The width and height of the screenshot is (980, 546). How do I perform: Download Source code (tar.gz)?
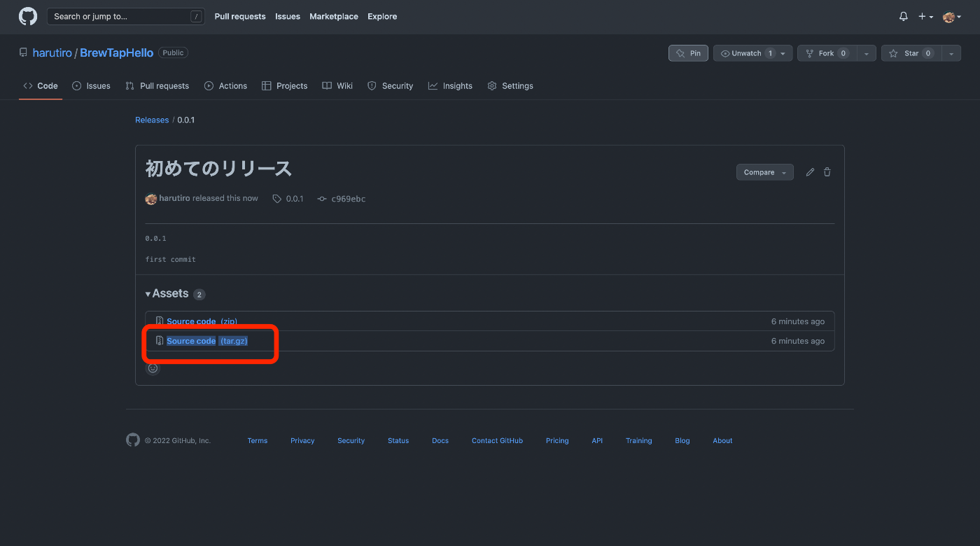pos(207,341)
